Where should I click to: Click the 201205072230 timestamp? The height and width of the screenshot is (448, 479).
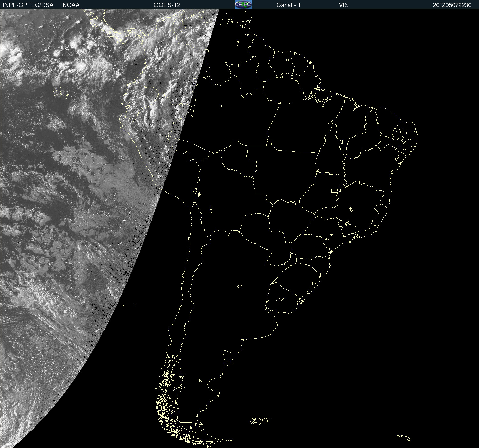pos(452,5)
